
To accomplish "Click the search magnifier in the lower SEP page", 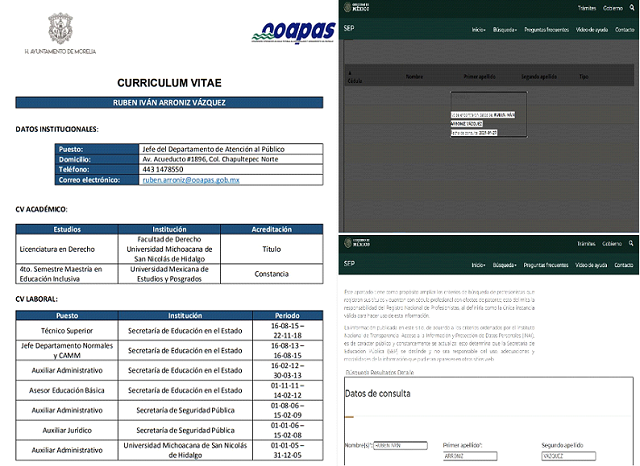I will pos(630,242).
